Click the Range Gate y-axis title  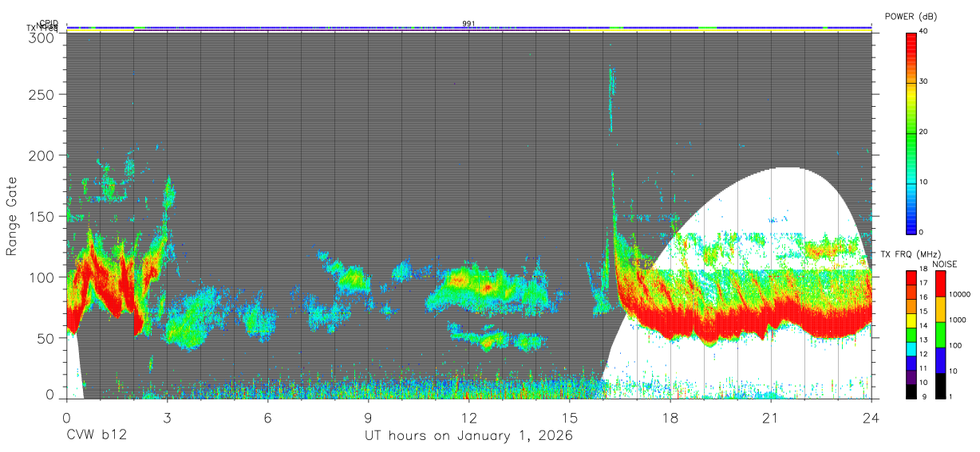[x=12, y=216]
